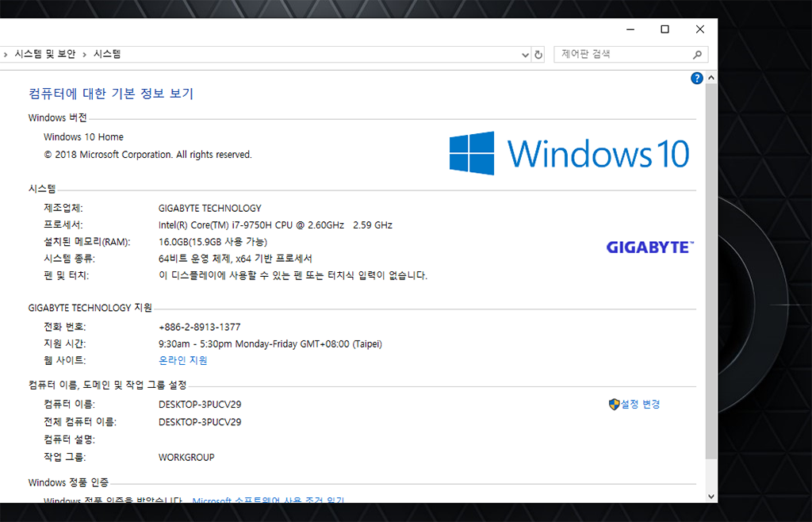Click DESKTOP-3PUCV29 beside 전체 컴퓨터 이름

200,422
